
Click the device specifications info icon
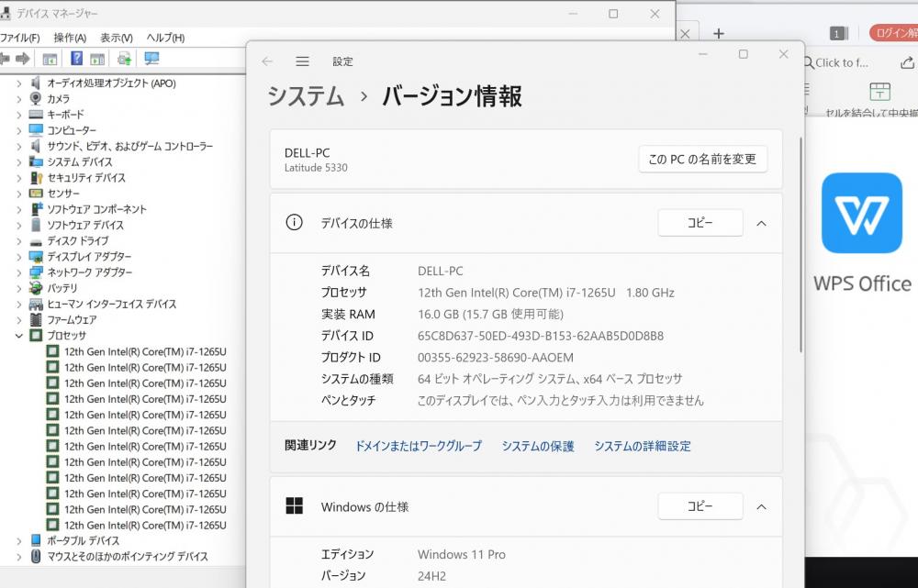pyautogui.click(x=294, y=222)
